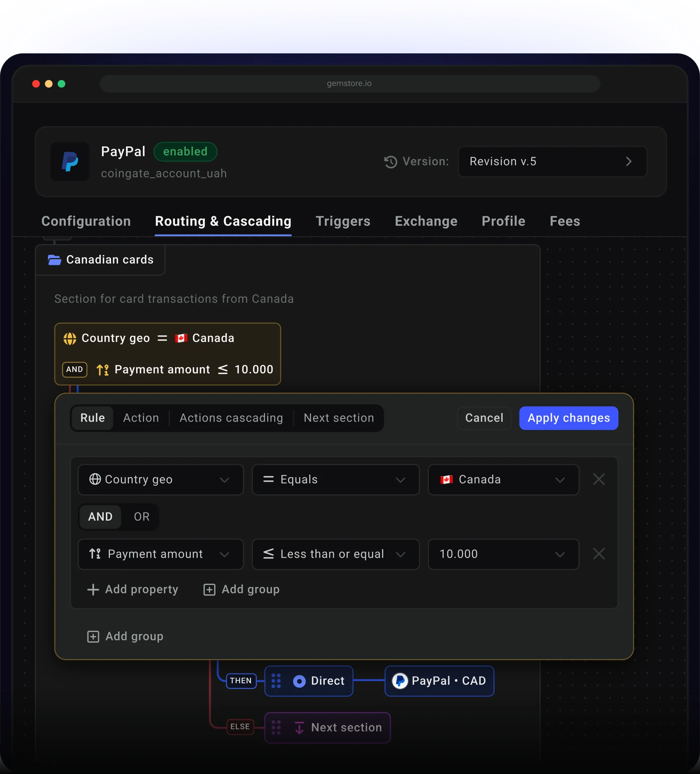Open the 10.000 value dropdown
Screen dimensions: 700x774
503,554
